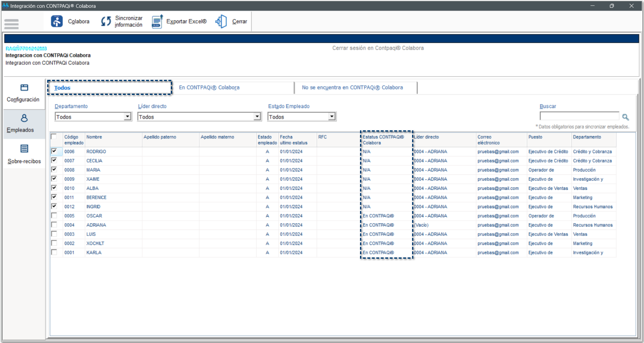Click the magnifier search icon
This screenshot has height=343, width=644.
[x=625, y=117]
